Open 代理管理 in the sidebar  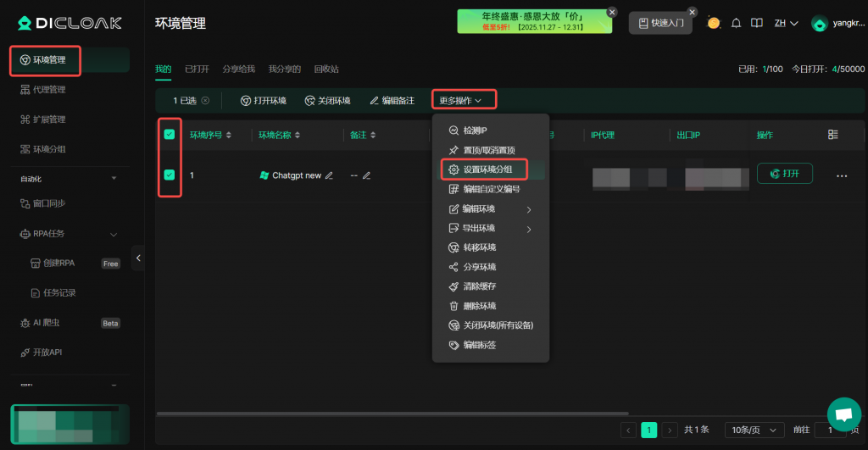click(49, 90)
